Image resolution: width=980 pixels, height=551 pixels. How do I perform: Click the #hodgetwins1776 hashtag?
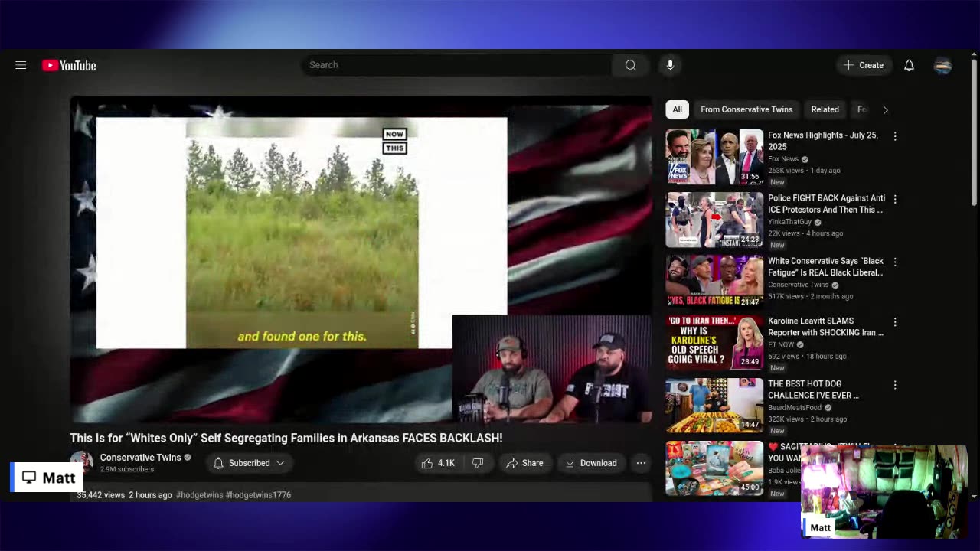pos(258,495)
